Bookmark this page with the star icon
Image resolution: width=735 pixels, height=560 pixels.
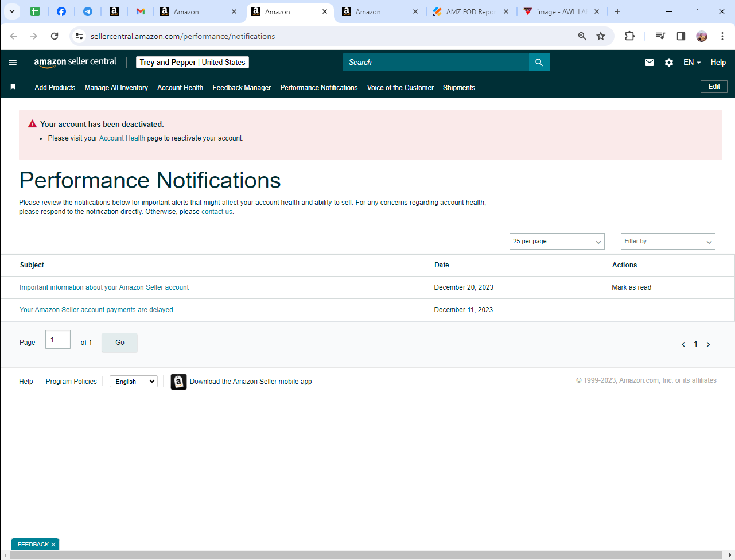(x=601, y=36)
